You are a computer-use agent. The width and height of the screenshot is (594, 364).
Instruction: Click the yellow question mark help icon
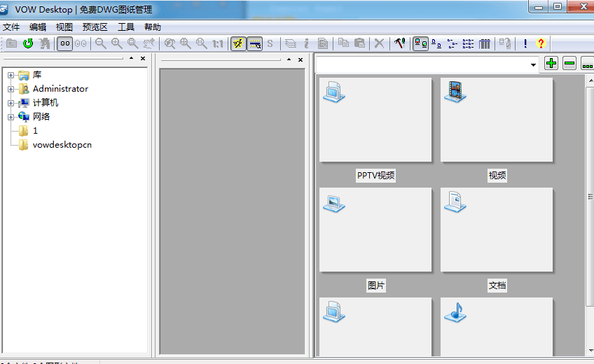541,43
